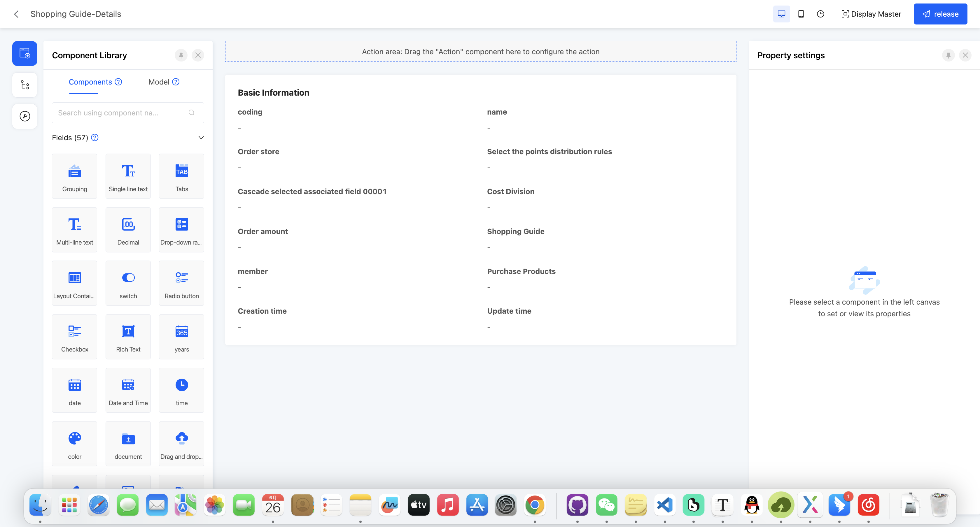The image size is (980, 527).
Task: Open the page outline icon in left sidebar
Action: (x=24, y=85)
